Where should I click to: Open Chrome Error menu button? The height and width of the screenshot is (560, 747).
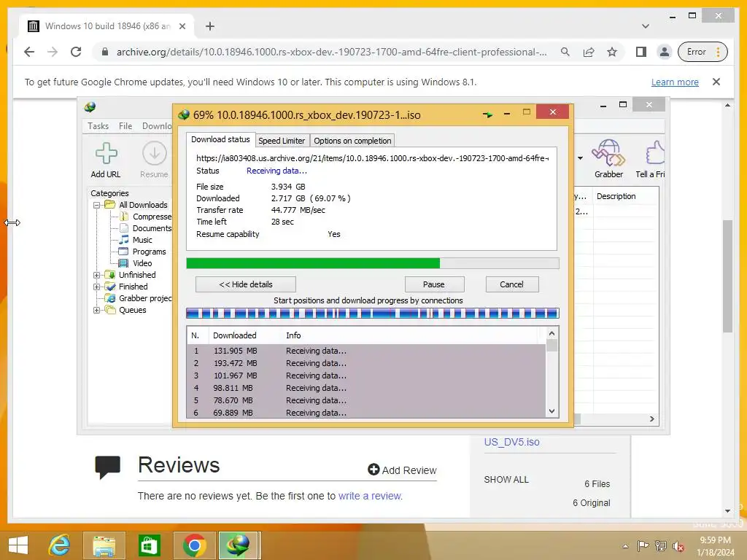[703, 52]
